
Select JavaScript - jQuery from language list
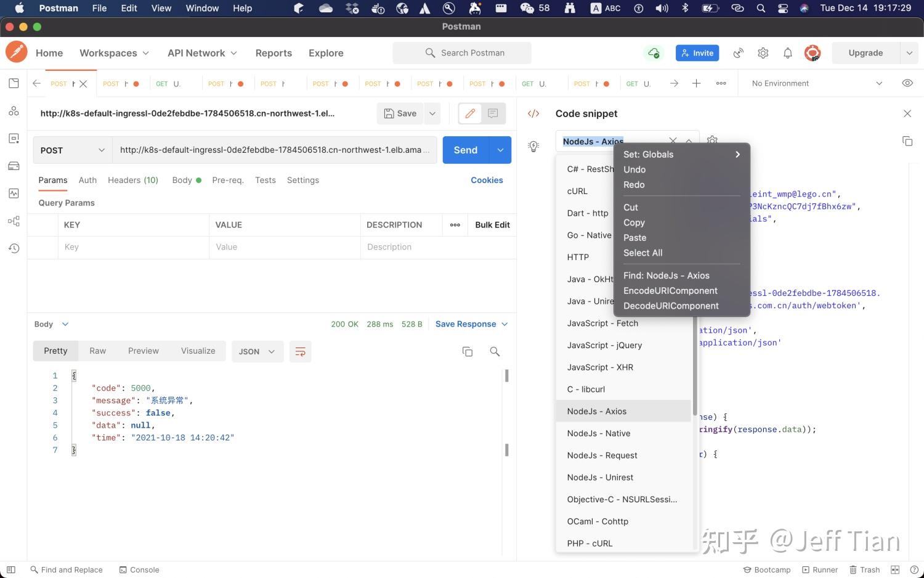pos(623,345)
